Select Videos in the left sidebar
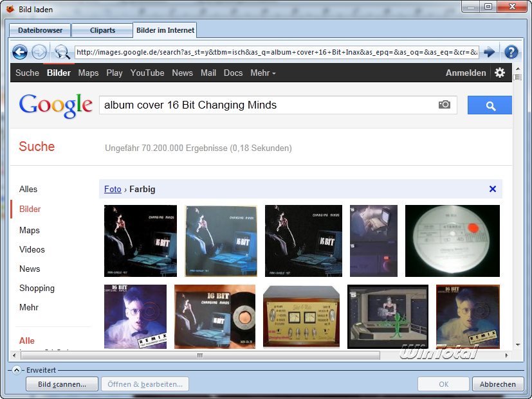The width and height of the screenshot is (532, 399). [32, 249]
